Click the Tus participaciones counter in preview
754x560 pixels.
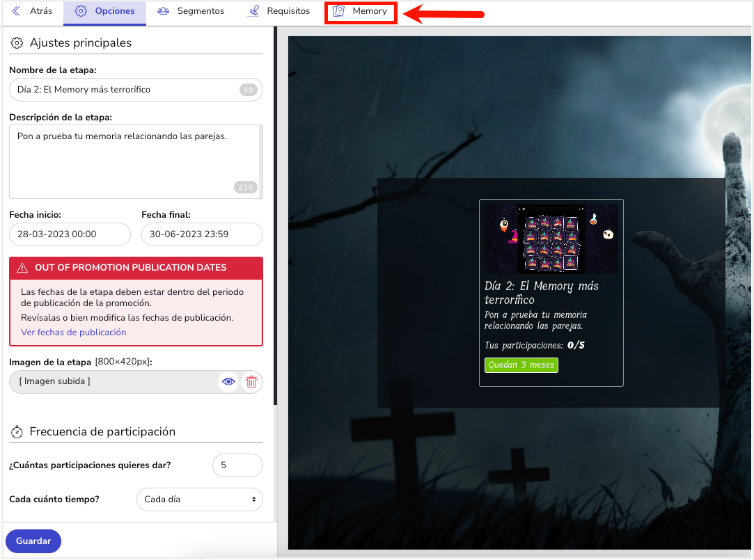[534, 345]
